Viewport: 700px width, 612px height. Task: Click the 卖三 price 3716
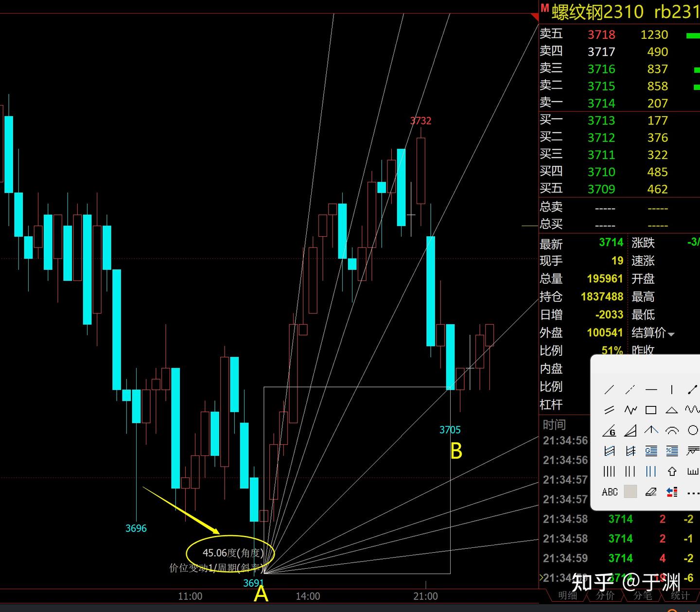point(601,69)
